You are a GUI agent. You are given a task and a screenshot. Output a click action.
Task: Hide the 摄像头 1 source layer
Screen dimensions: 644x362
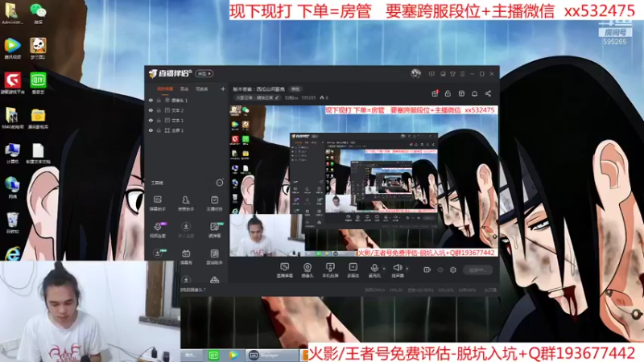pyautogui.click(x=151, y=101)
